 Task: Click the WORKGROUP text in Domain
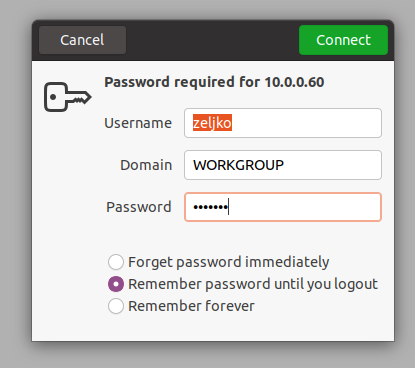(x=238, y=165)
